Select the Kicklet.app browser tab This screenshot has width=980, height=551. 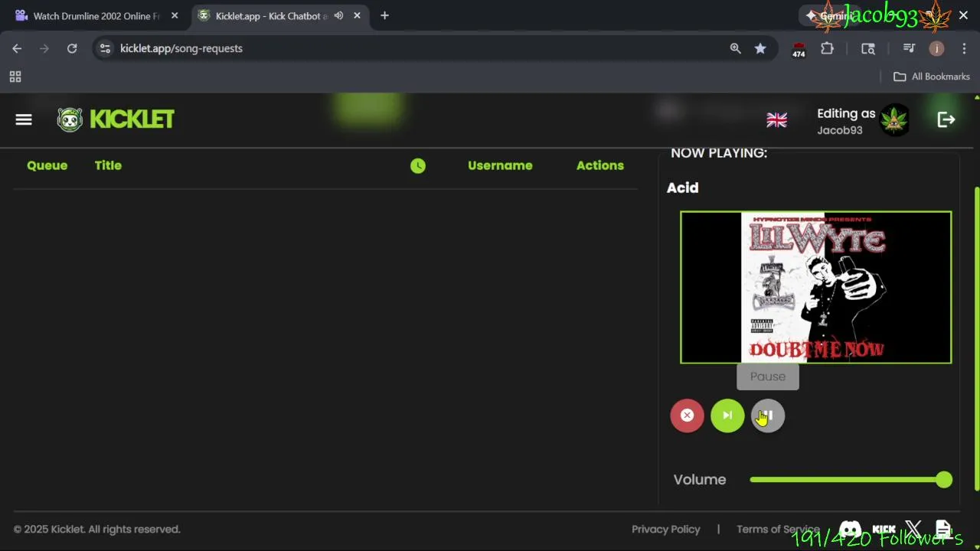278,15
